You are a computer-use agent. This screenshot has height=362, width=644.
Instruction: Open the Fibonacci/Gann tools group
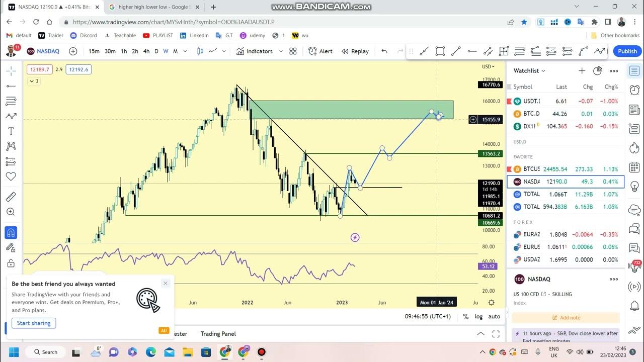coord(11,101)
